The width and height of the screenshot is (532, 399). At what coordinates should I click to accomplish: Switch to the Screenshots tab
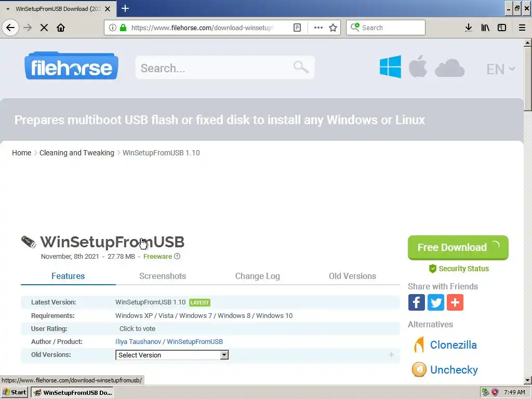click(x=163, y=276)
